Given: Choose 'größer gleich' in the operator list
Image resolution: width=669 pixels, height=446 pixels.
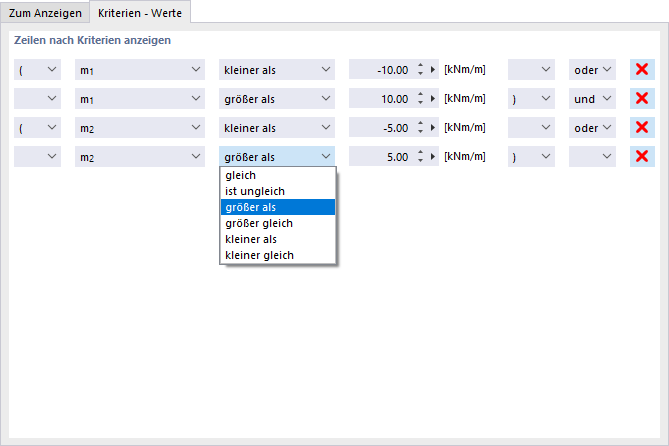Looking at the screenshot, I should (x=259, y=223).
